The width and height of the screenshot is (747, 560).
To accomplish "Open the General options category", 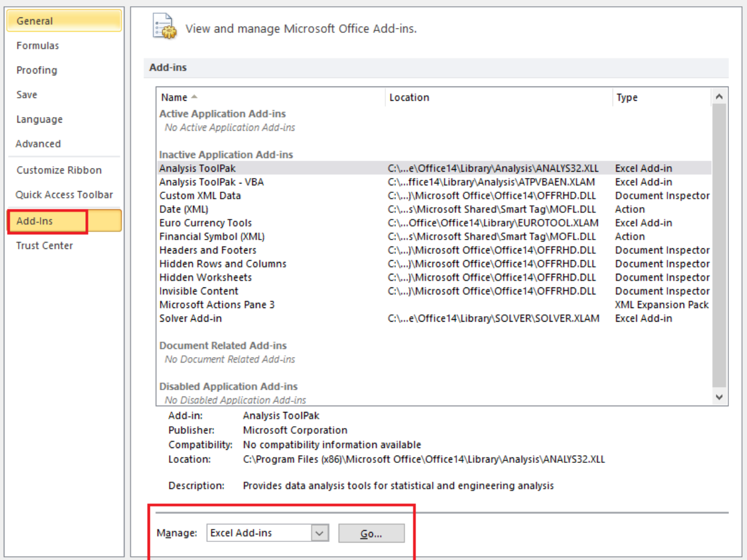I will pos(64,21).
